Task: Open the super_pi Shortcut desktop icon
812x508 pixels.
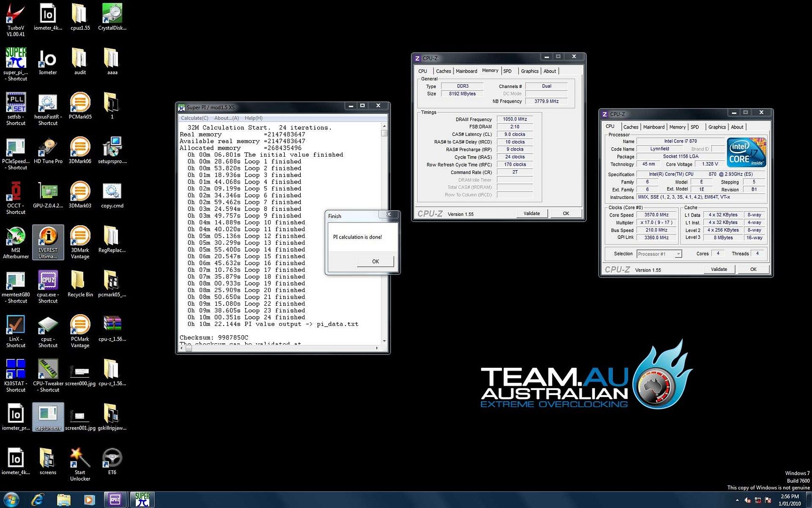Action: (16, 64)
